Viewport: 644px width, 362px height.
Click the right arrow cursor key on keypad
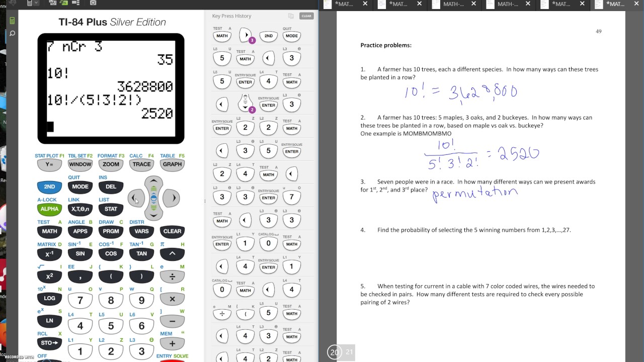(172, 198)
